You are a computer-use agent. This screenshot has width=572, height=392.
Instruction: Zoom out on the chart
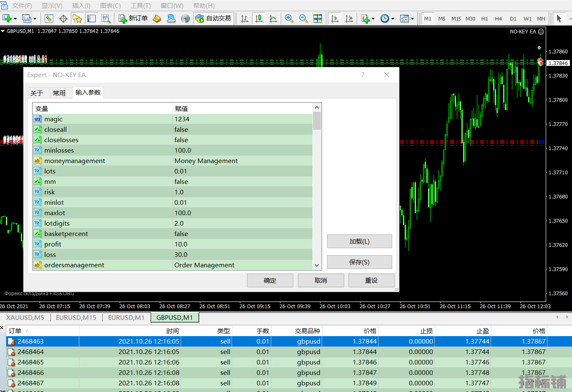click(x=303, y=18)
